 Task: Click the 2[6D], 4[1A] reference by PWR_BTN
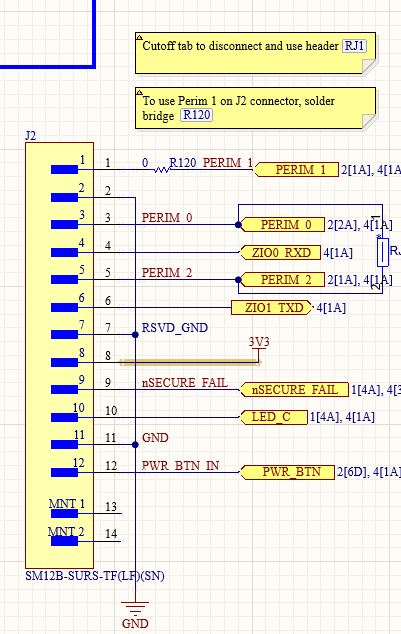click(x=368, y=472)
